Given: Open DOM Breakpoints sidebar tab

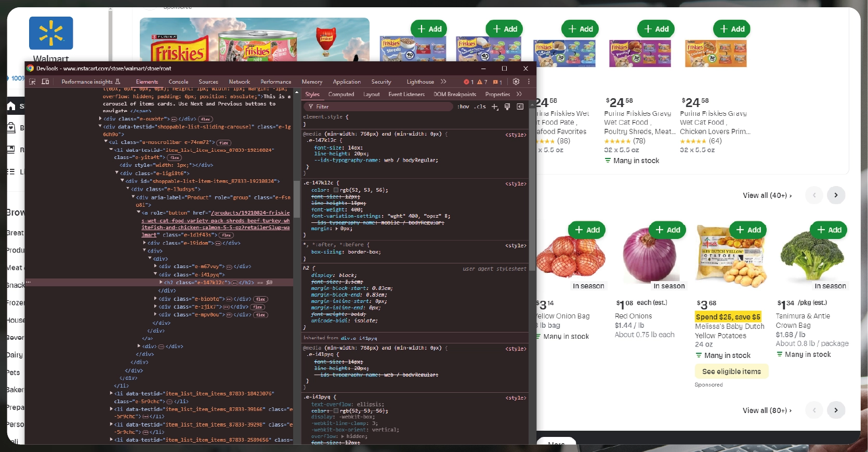Looking at the screenshot, I should point(455,94).
